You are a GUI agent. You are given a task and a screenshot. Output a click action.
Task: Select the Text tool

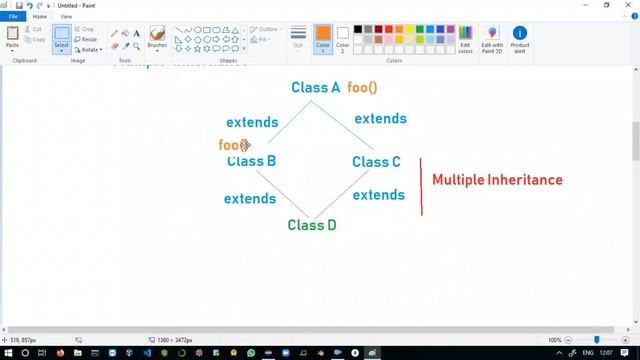(x=136, y=33)
